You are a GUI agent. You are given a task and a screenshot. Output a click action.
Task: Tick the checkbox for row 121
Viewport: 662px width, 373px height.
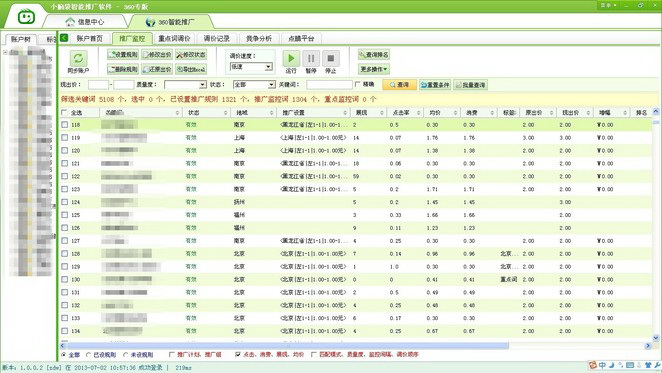65,163
